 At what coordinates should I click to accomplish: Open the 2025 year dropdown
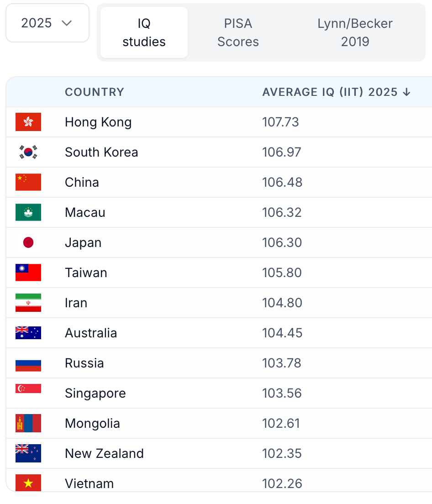coord(47,23)
